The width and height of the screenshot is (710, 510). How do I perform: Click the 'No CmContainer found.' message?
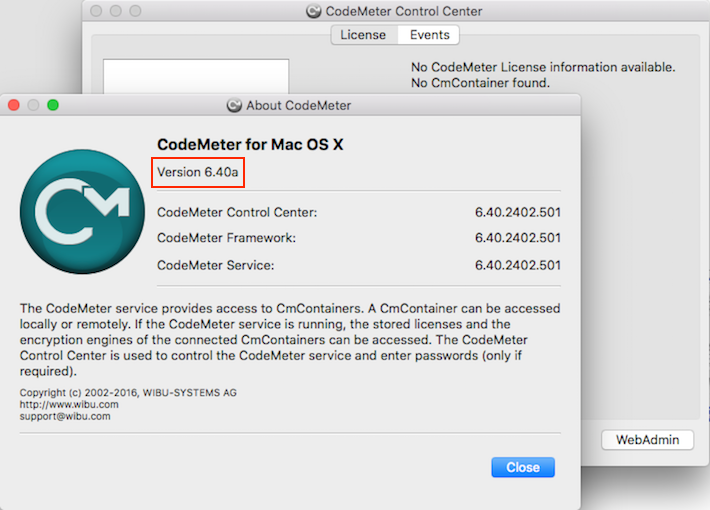(480, 83)
